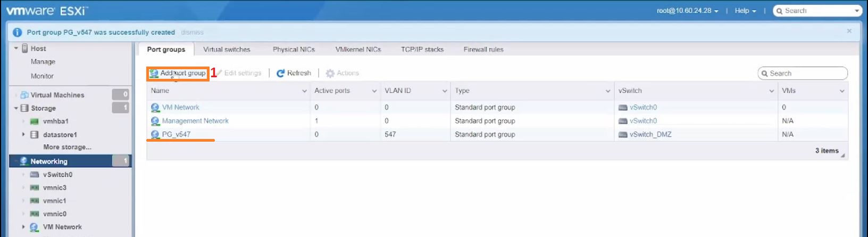Click the vmnic3 adapter icon
The height and width of the screenshot is (237, 868).
click(35, 188)
